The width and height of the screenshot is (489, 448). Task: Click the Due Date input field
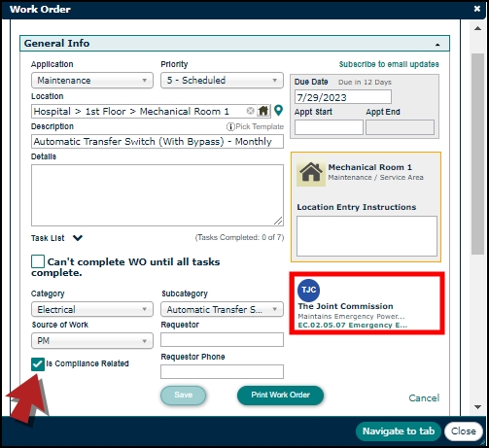pos(343,97)
